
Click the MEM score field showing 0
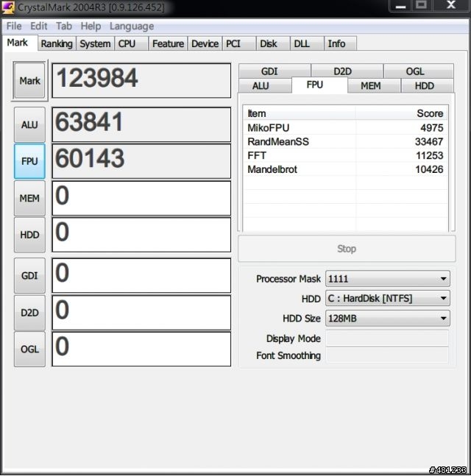click(x=141, y=198)
